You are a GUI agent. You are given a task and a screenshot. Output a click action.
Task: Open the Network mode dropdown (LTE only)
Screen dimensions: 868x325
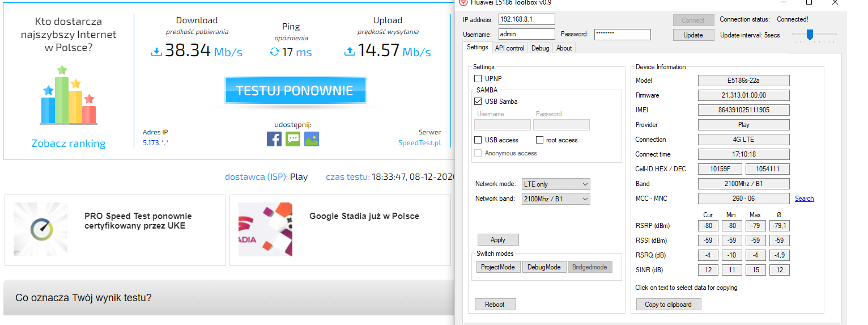pyautogui.click(x=556, y=184)
